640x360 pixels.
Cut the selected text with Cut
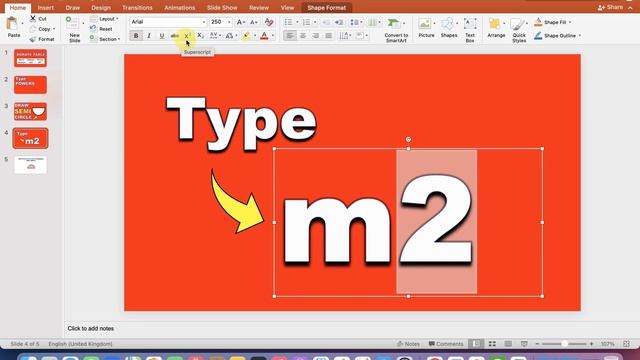coord(38,19)
